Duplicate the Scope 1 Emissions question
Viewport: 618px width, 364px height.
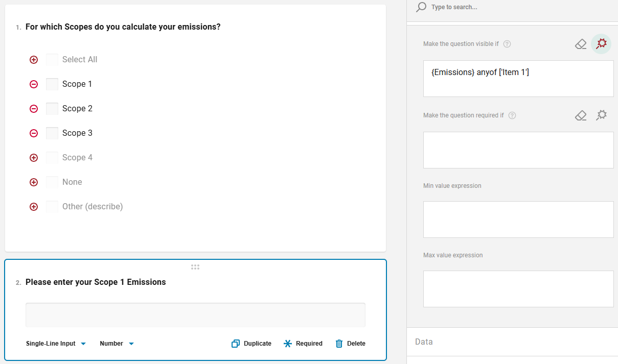pos(251,344)
